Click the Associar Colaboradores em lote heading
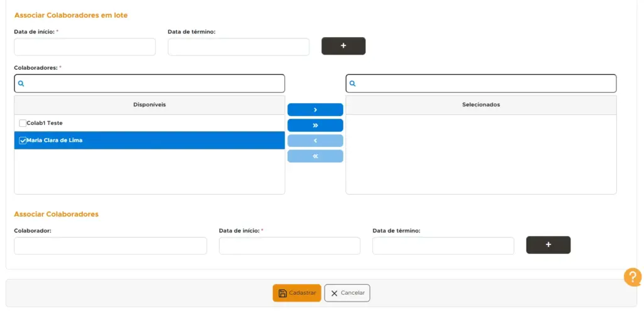Viewport: 644px width, 311px height. point(71,15)
